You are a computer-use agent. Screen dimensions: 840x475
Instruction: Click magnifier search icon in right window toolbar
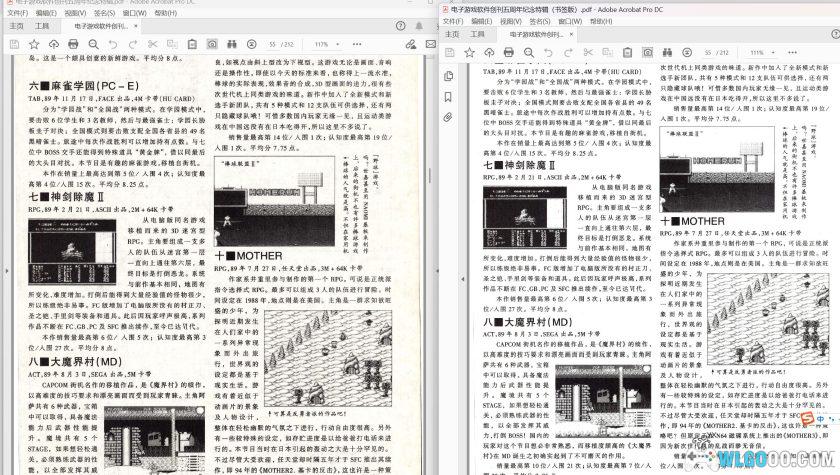pyautogui.click(x=529, y=52)
